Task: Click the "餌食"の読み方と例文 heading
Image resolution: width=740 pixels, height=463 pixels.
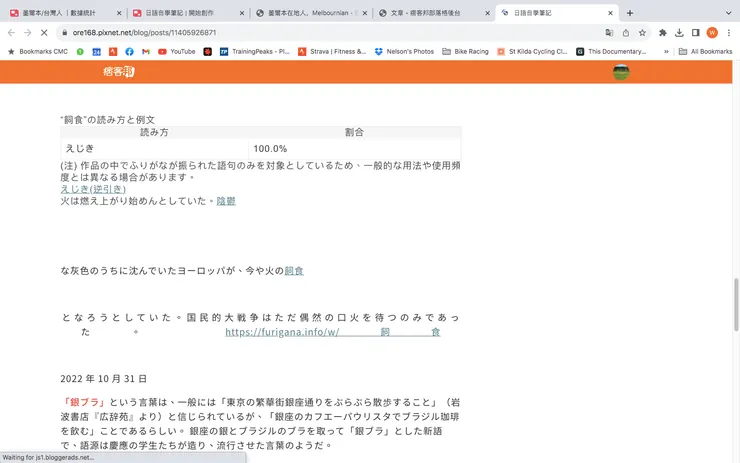Action: click(x=108, y=120)
